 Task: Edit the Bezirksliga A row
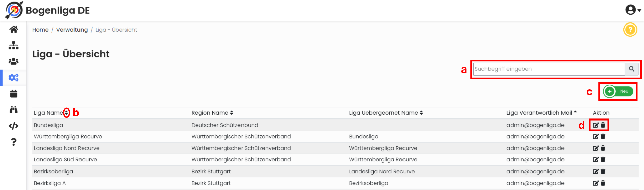coord(596,183)
